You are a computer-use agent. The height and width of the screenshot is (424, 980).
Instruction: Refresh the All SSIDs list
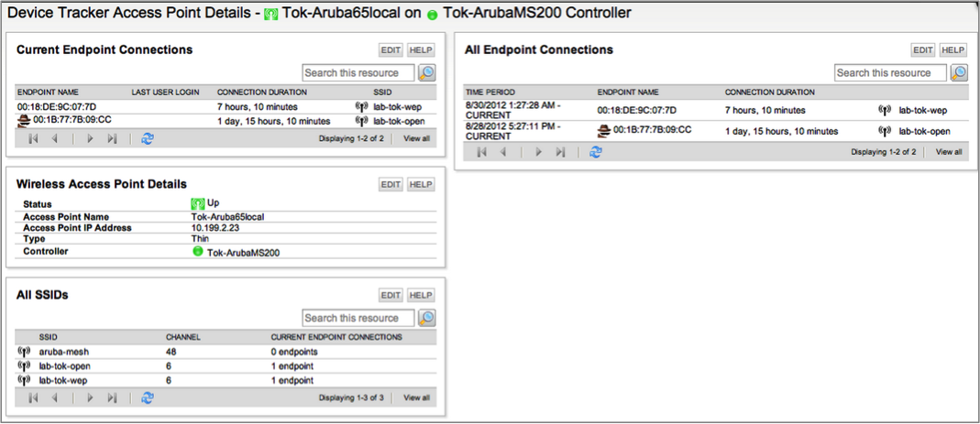point(147,397)
